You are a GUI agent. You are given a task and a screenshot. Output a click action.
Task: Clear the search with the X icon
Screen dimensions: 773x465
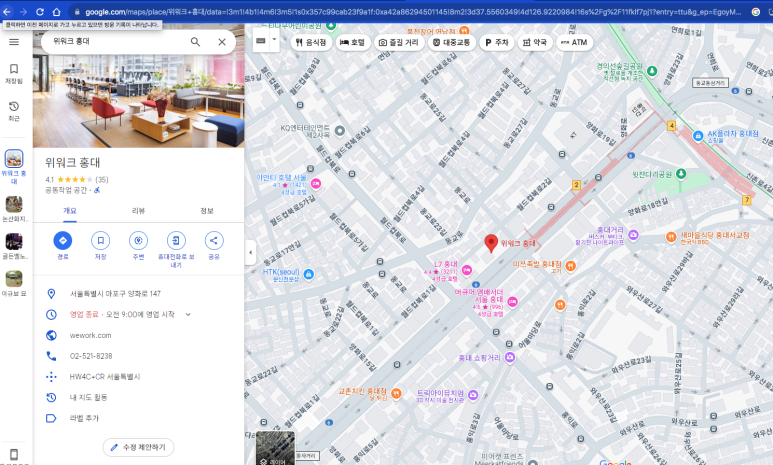(x=222, y=42)
